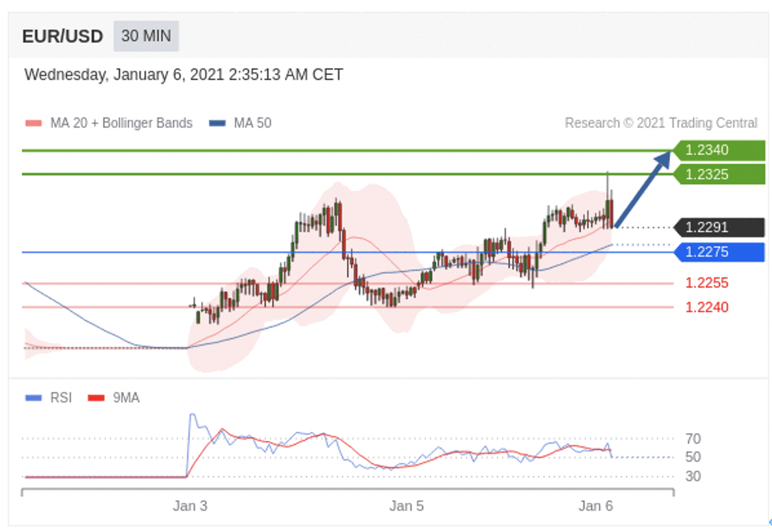Click the RSI 50 axis value
Viewport: 772px width, 532px height.
(693, 457)
